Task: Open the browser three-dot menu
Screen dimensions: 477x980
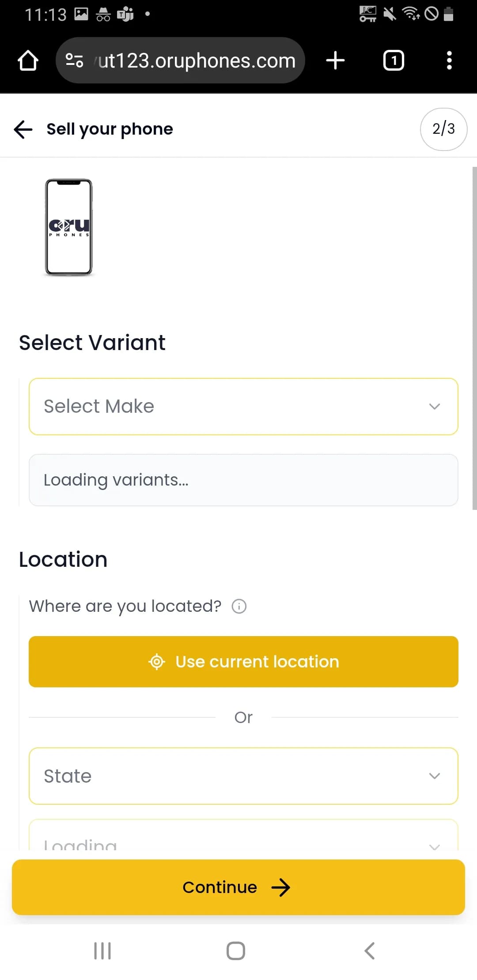Action: pos(449,60)
